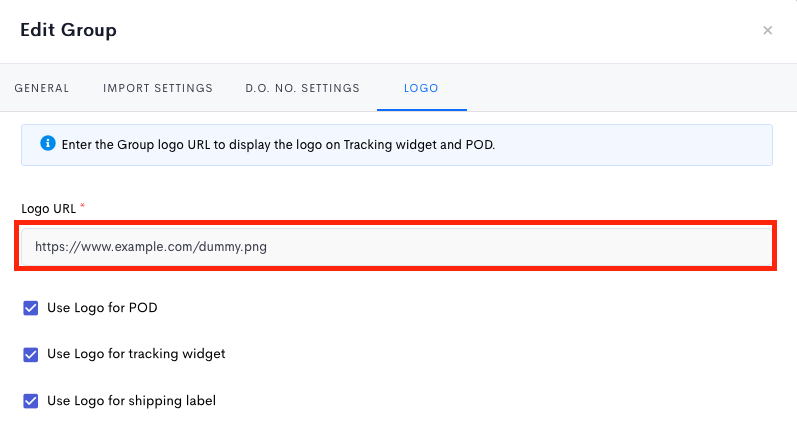Switch to the General tab
The height and width of the screenshot is (442, 797).
tap(42, 88)
